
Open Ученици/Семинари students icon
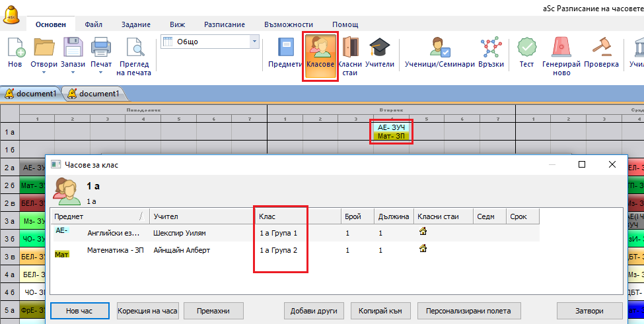click(x=439, y=49)
